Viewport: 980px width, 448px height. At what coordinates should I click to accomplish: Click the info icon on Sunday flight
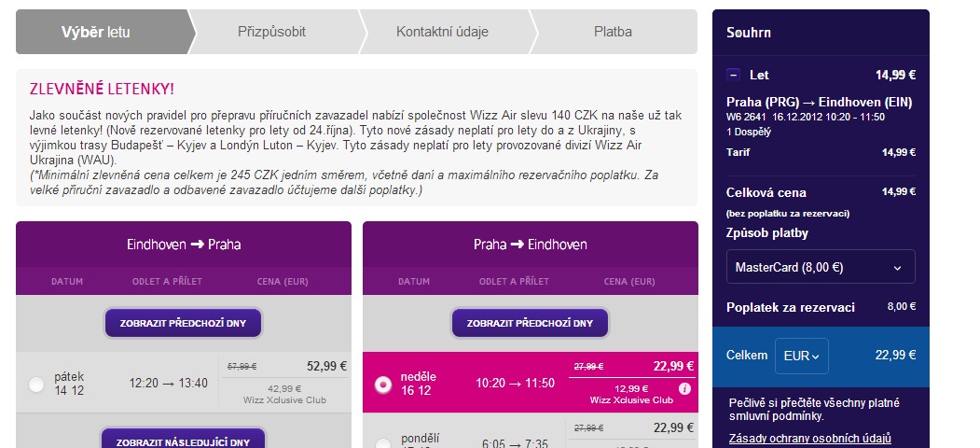684,388
